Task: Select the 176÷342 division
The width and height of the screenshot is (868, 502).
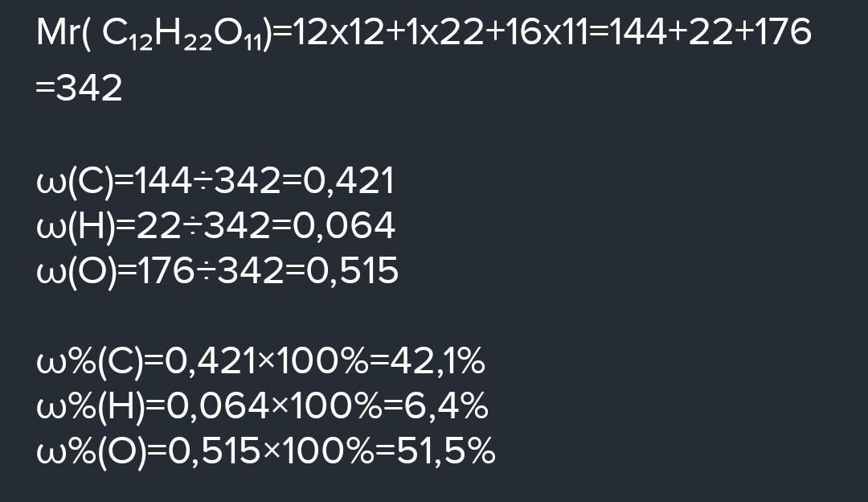Action: (210, 270)
